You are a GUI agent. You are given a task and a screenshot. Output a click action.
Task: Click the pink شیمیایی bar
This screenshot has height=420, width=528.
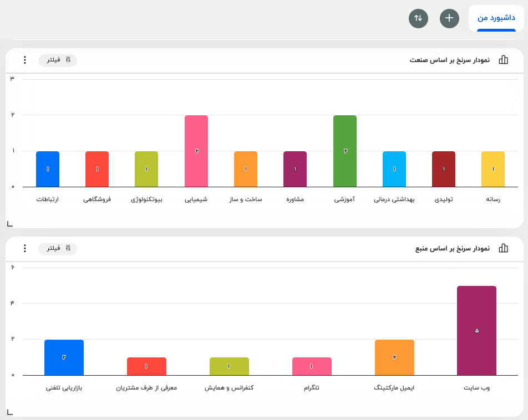tap(196, 151)
